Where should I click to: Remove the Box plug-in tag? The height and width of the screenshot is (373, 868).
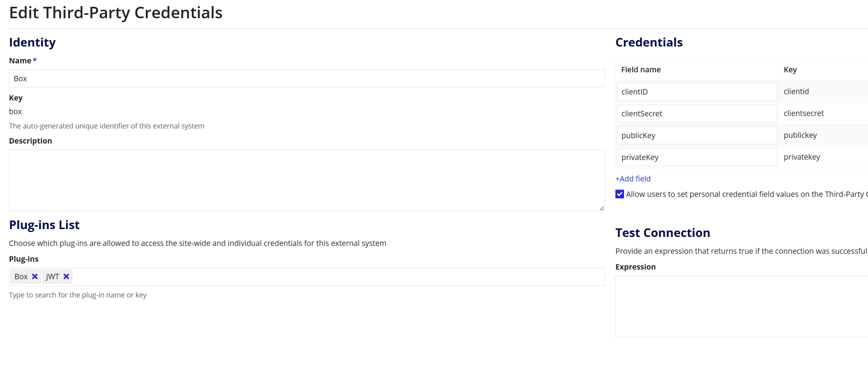click(x=35, y=276)
